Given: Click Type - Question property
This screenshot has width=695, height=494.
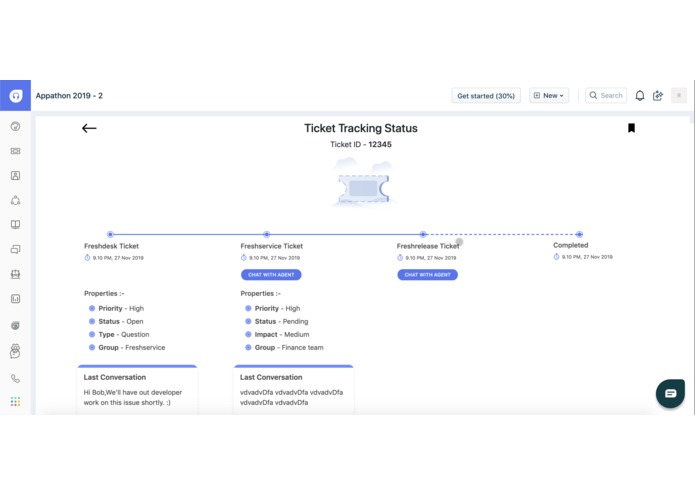Looking at the screenshot, I should pyautogui.click(x=124, y=335).
